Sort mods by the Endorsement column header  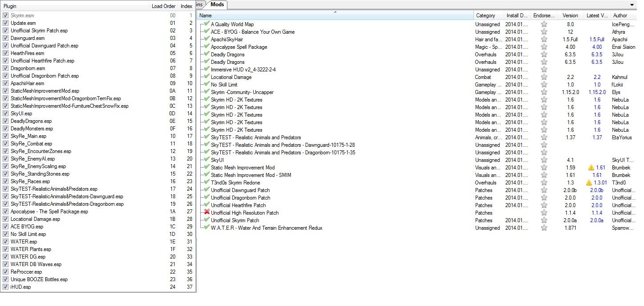[x=544, y=16]
